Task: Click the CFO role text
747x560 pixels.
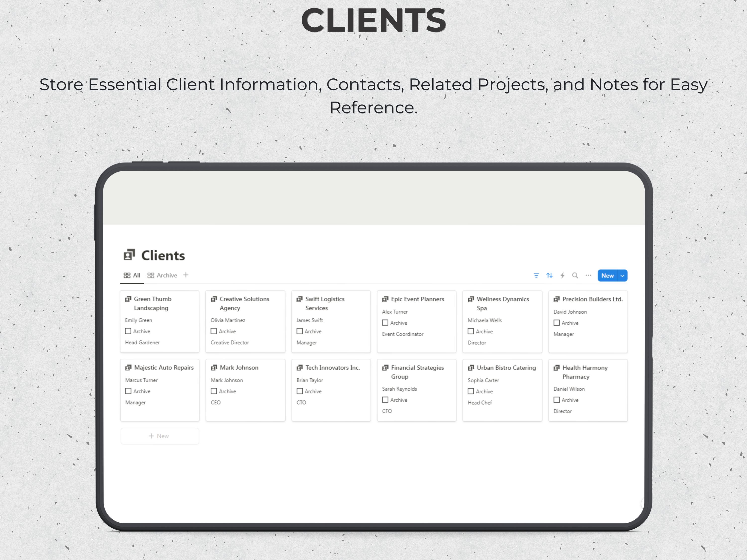Action: tap(387, 411)
